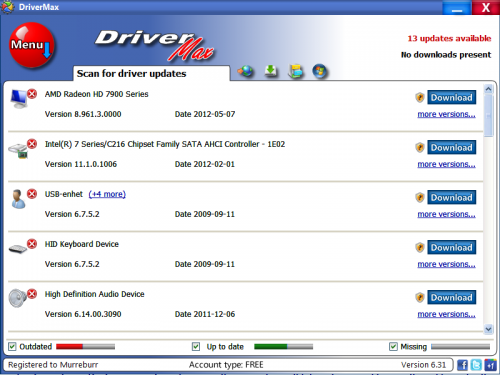Screen dimensions: 500x375
Task: Click the scrollbar down arrow
Action: (488, 329)
